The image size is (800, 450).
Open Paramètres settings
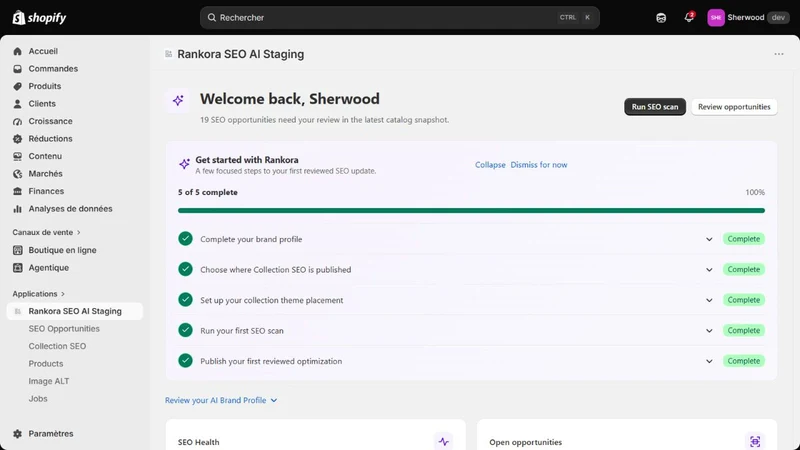pyautogui.click(x=51, y=434)
